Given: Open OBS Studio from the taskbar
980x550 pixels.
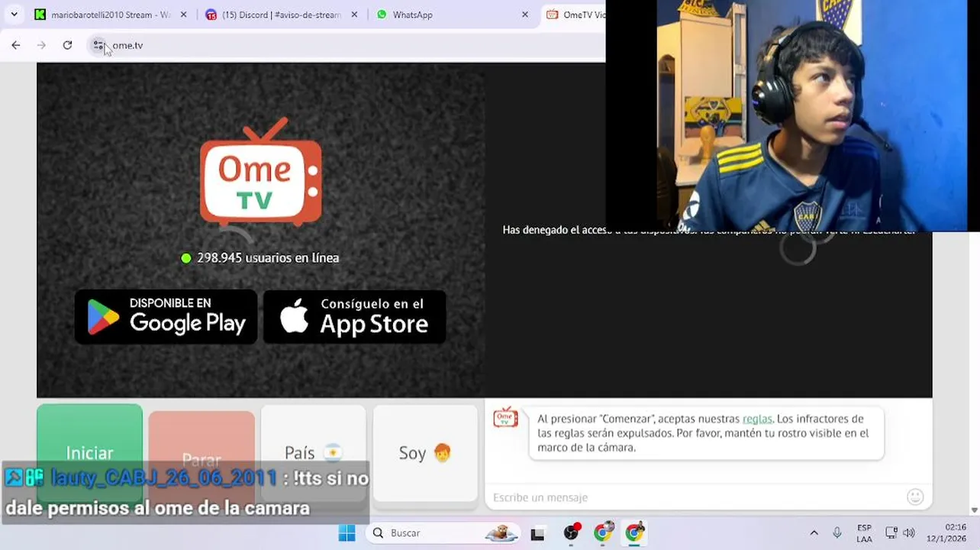Looking at the screenshot, I should 571,533.
